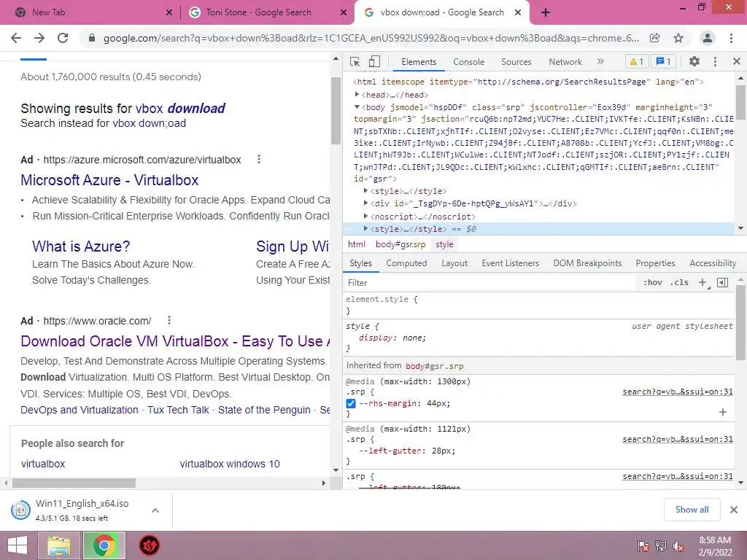Image resolution: width=747 pixels, height=560 pixels.
Task: Toggle DevTools device toolbar
Action: [x=374, y=61]
